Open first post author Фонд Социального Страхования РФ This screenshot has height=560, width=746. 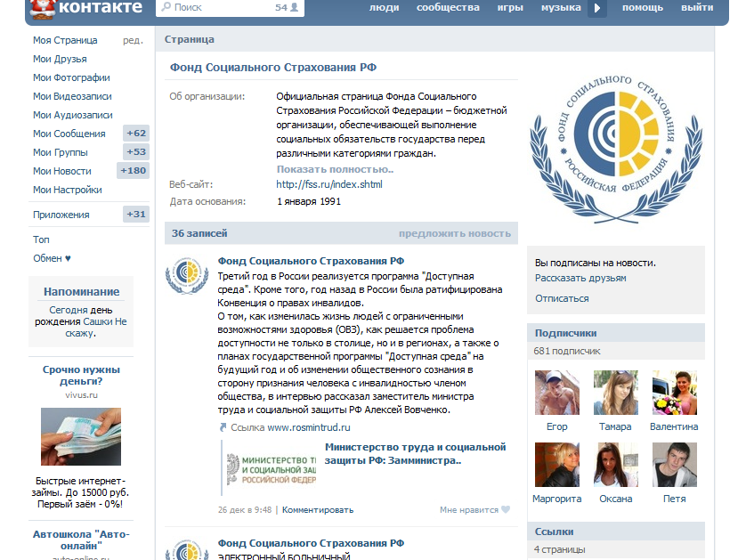pos(312,261)
